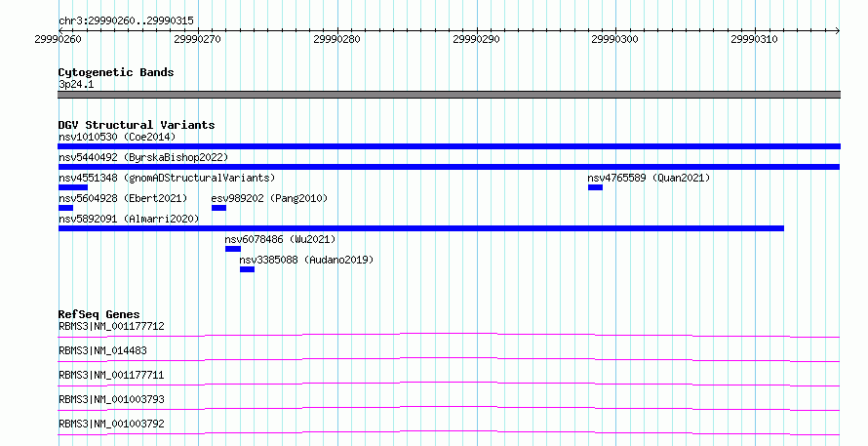
Task: Open transcript RBMS3|NM_014483
Action: point(102,350)
